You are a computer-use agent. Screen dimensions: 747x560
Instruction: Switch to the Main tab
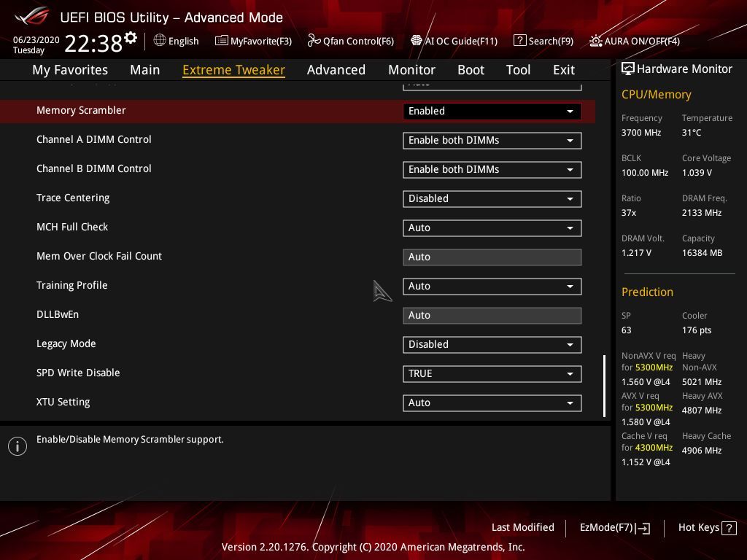[x=145, y=70]
